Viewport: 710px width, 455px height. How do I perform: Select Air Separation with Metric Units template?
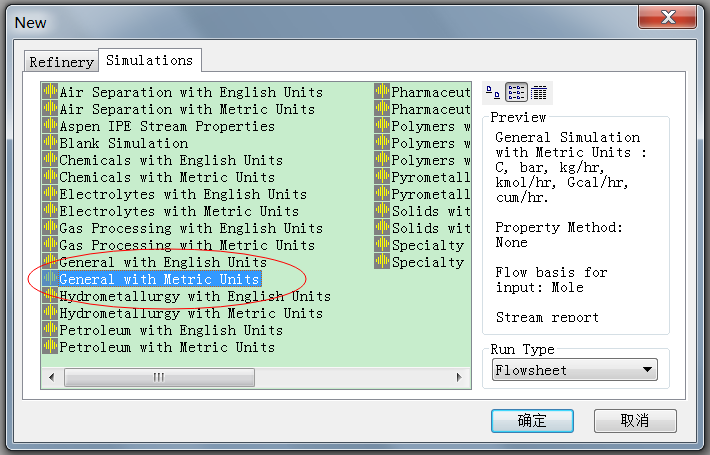187,109
